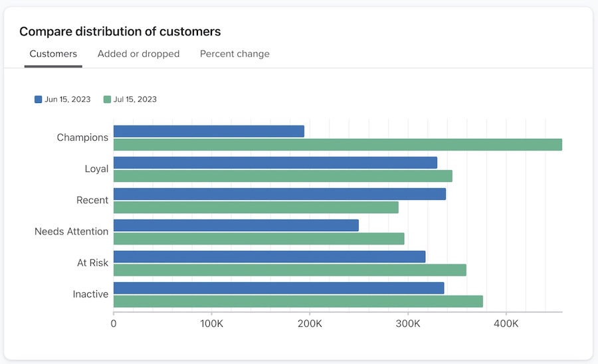Select the green Inactive bar
This screenshot has height=364, width=598.
[x=298, y=302]
